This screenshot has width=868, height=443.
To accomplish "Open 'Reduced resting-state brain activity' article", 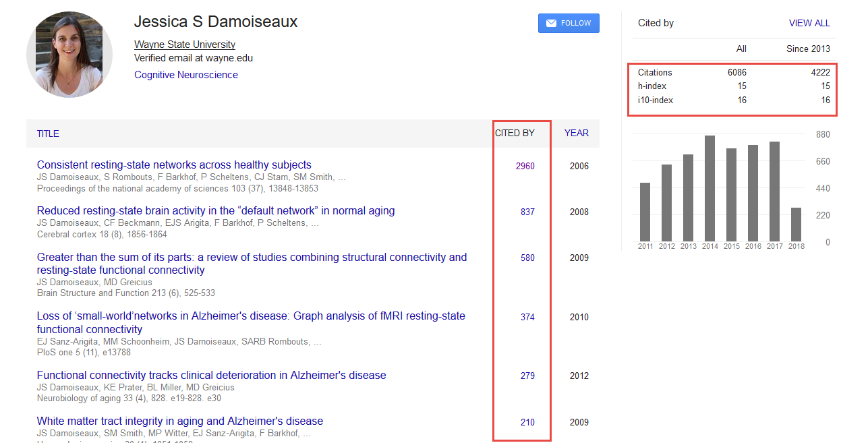I will pyautogui.click(x=216, y=210).
